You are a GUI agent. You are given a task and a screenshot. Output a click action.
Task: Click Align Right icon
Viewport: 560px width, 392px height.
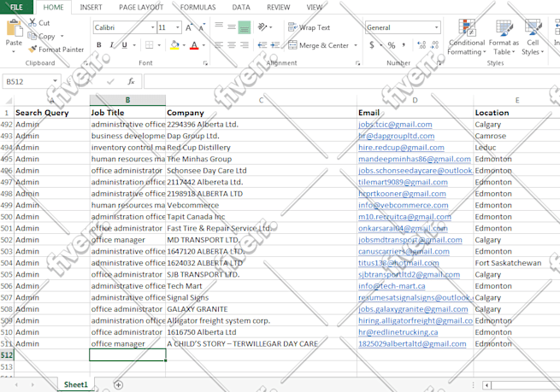coord(245,45)
